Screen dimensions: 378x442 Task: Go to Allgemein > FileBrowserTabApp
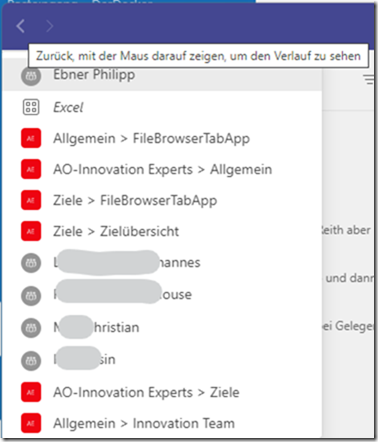click(162, 138)
